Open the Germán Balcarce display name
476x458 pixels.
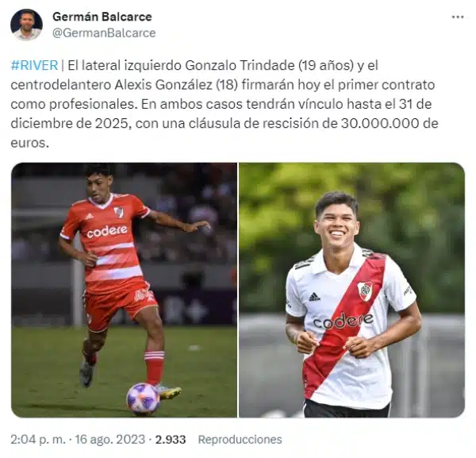coord(102,17)
